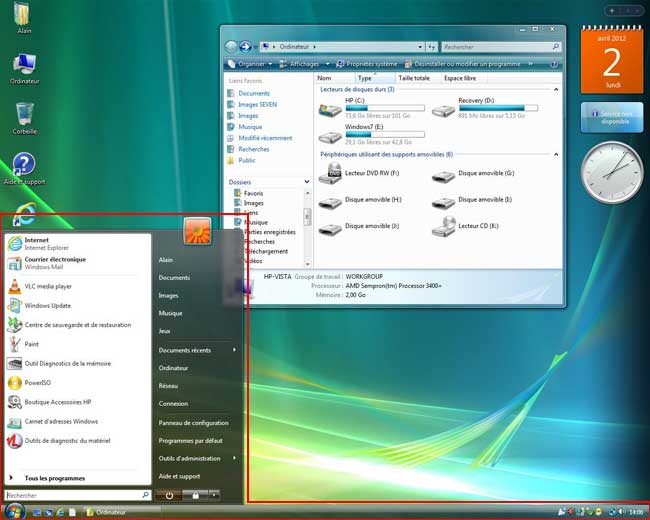The width and height of the screenshot is (650, 520).
Task: Start VLC media player from the Start menu
Action: pos(77,286)
